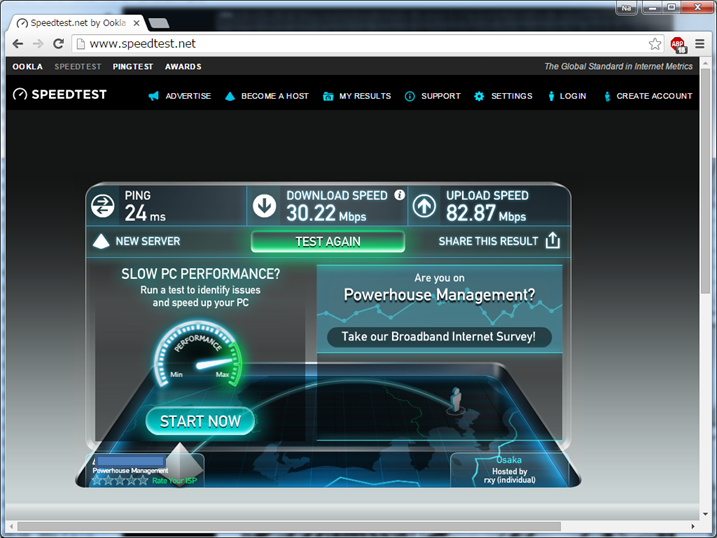Rate the ISP with the star rating
Viewport: 717px width, 538px height.
tap(120, 480)
